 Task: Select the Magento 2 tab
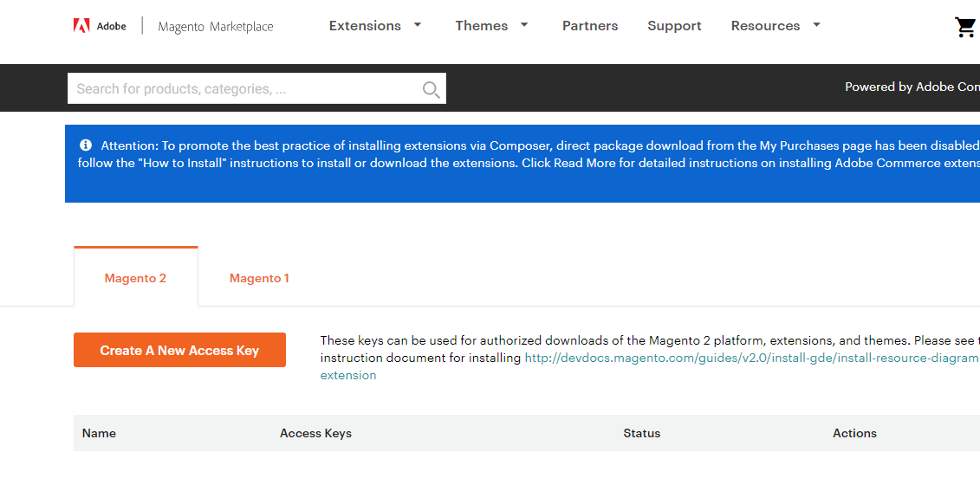(x=136, y=278)
